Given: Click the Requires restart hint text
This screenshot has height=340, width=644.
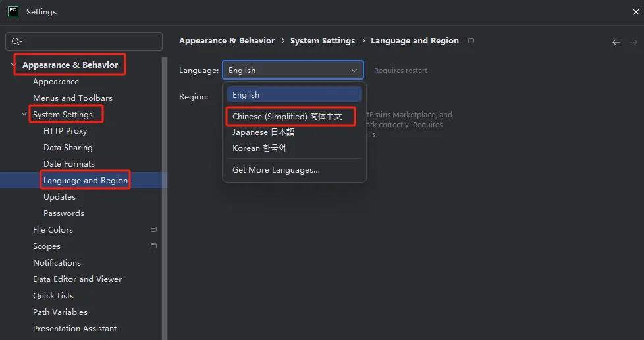Looking at the screenshot, I should click(x=400, y=71).
